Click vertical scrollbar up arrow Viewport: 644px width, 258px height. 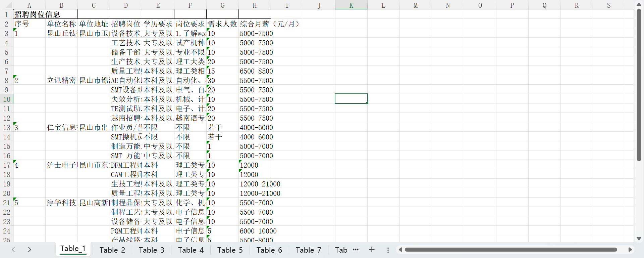(x=639, y=4)
